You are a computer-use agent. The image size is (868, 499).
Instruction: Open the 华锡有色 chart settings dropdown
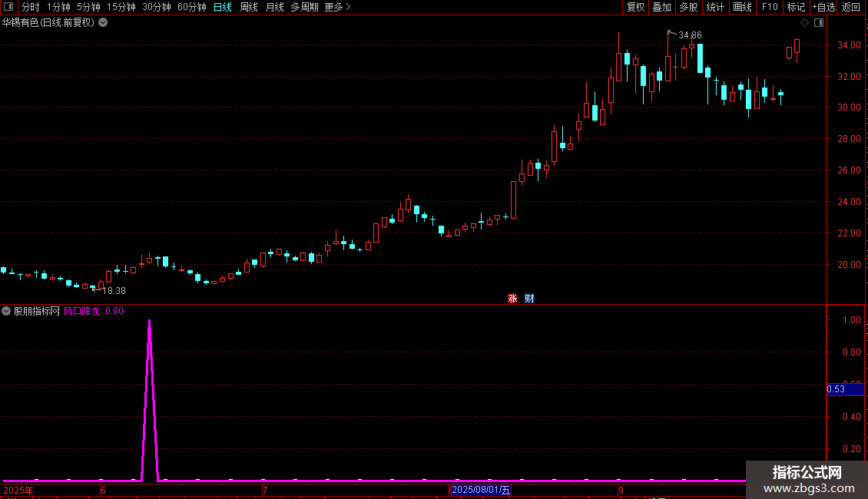pos(103,23)
